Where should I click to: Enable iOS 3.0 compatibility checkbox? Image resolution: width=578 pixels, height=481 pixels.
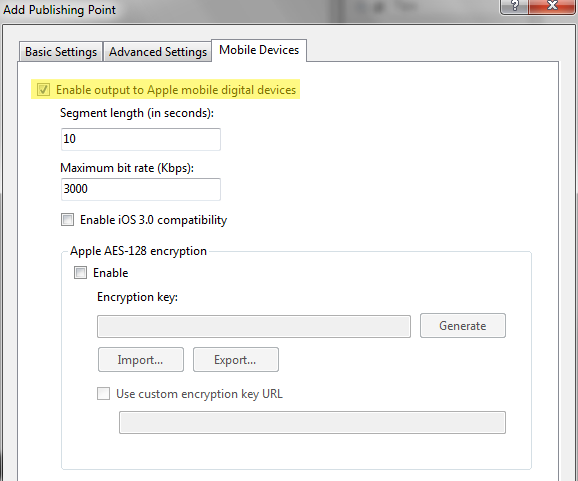pos(67,220)
